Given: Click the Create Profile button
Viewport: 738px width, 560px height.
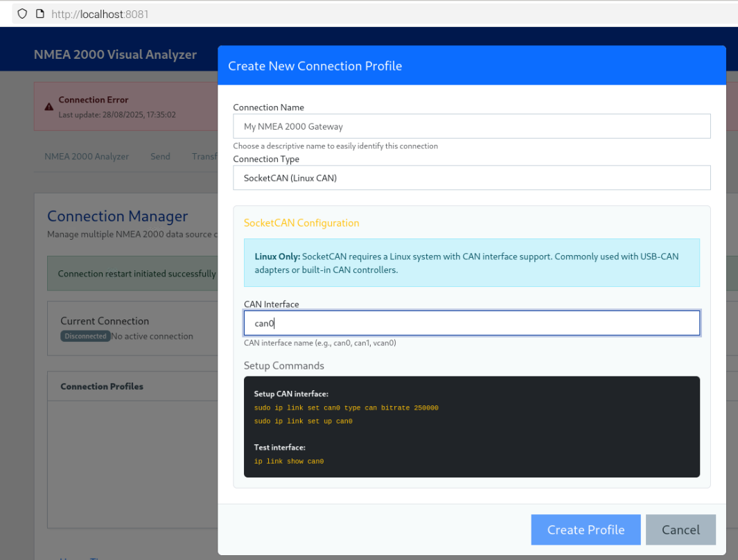Looking at the screenshot, I should [586, 530].
